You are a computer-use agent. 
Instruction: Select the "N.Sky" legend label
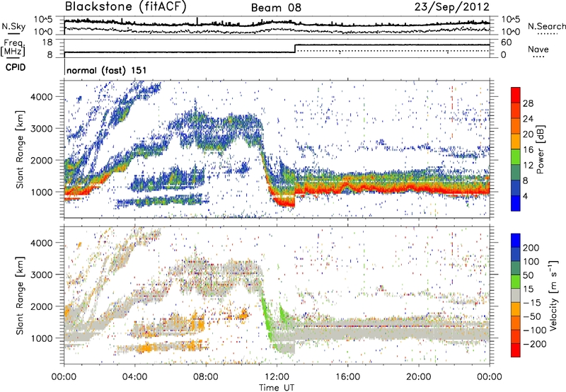pos(13,26)
